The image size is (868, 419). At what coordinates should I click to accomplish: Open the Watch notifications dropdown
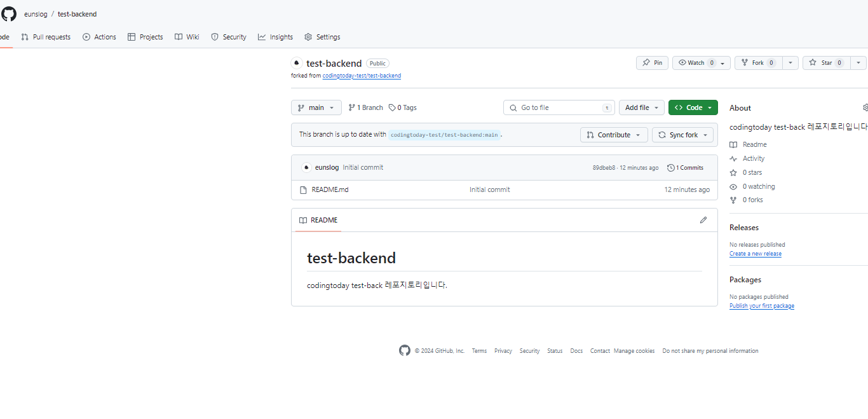point(702,63)
